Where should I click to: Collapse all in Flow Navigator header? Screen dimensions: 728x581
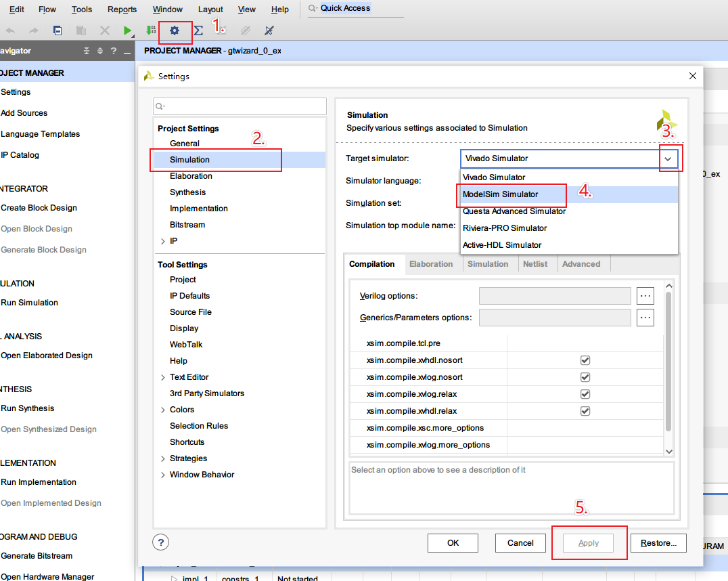(x=87, y=51)
